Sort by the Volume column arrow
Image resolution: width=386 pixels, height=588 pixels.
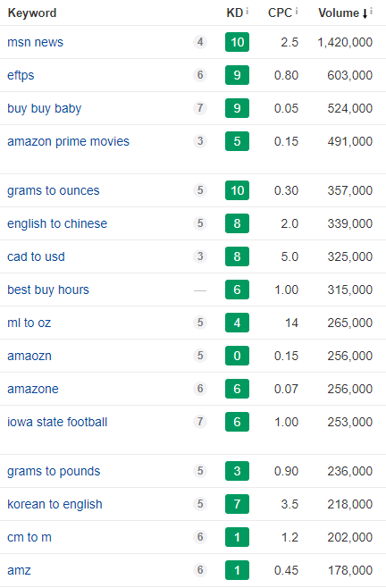coord(365,14)
